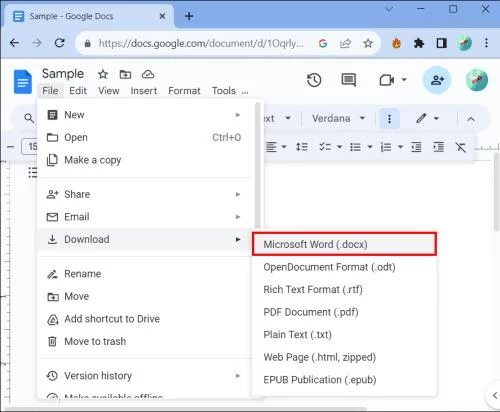Apply a numbered list

tap(386, 147)
